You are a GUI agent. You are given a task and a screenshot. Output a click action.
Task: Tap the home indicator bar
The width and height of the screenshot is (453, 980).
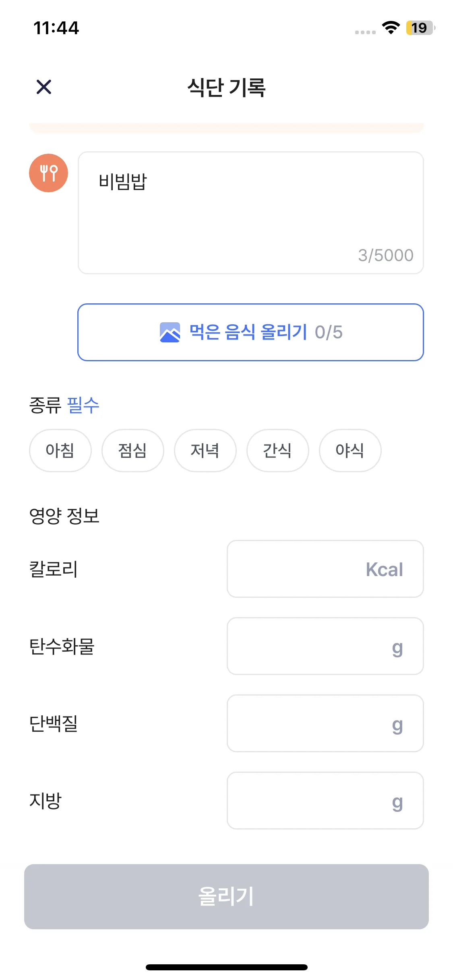pos(226,967)
